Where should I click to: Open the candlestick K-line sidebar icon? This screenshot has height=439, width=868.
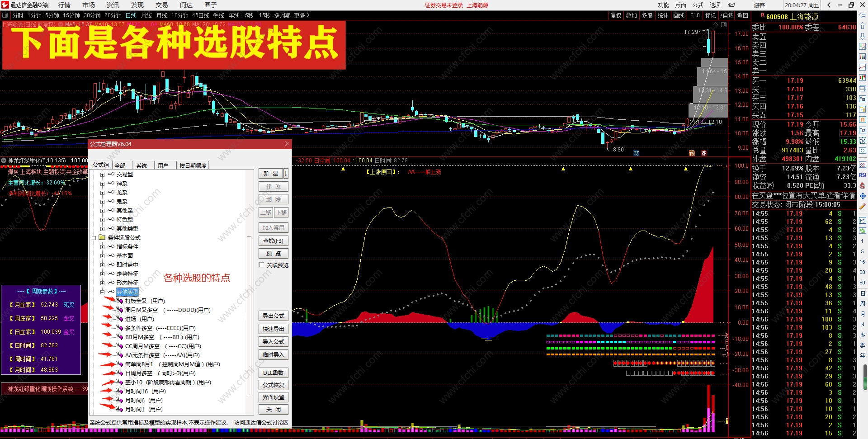[x=863, y=78]
